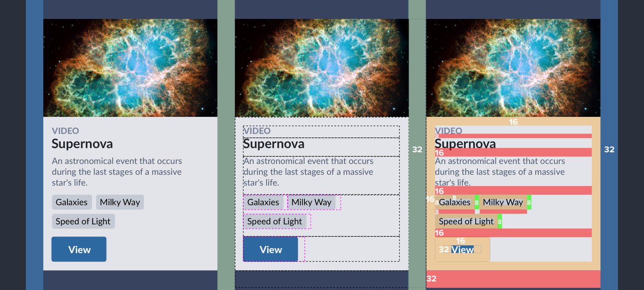Click Speed of Light tag in the middle card
Screen dimensions: 644x290
pyautogui.click(x=274, y=221)
